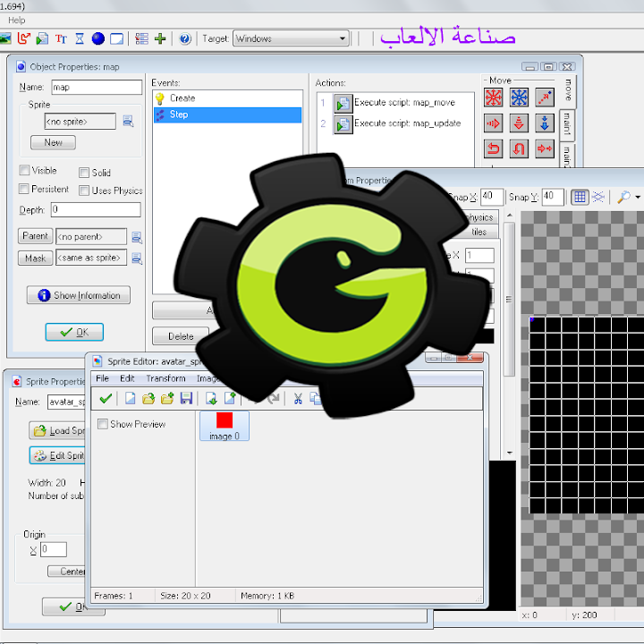
Task: Confirm changes with green checkmark in Sprite Editor
Action: click(106, 398)
